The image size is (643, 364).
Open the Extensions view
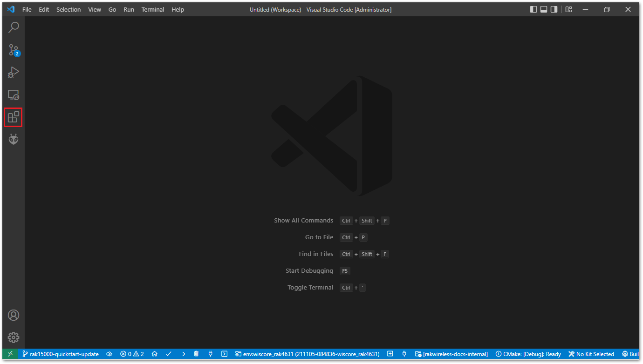[x=14, y=117]
